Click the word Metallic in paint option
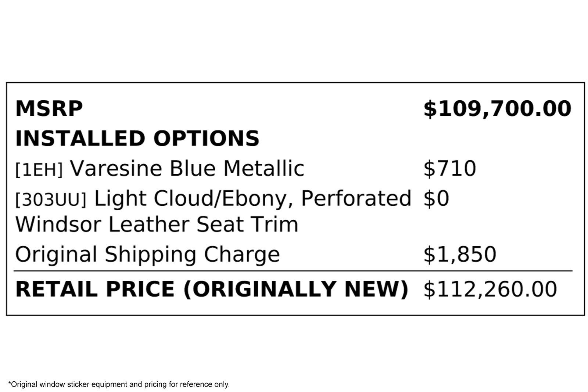588x392 pixels. (x=264, y=168)
